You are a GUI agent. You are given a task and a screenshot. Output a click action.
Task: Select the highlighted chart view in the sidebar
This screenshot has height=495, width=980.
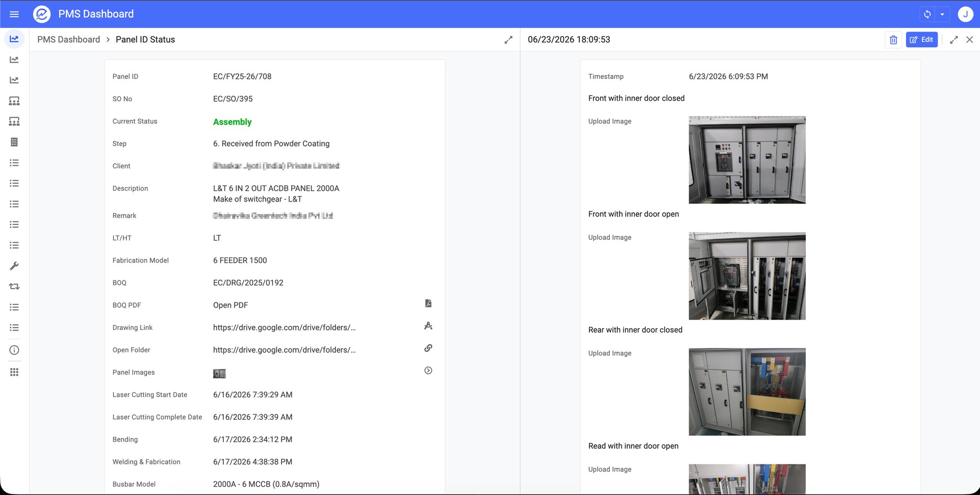14,39
